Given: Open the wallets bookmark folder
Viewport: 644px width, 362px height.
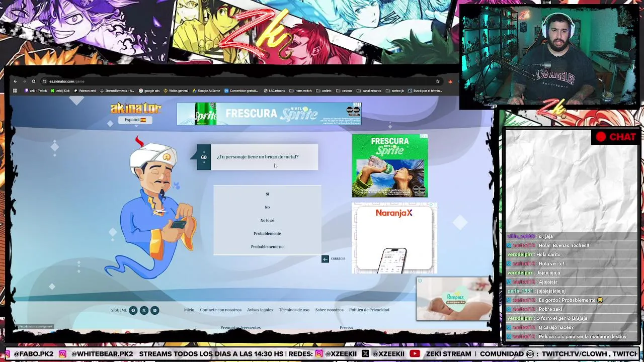Looking at the screenshot, I should tap(324, 91).
